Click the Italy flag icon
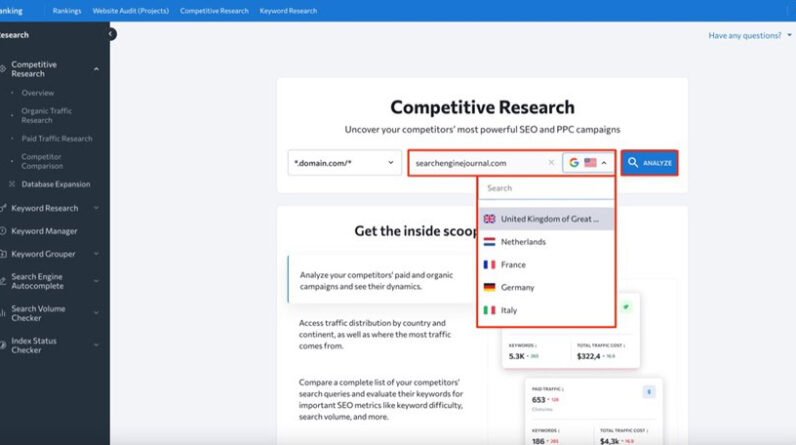This screenshot has width=796, height=445. (x=489, y=310)
